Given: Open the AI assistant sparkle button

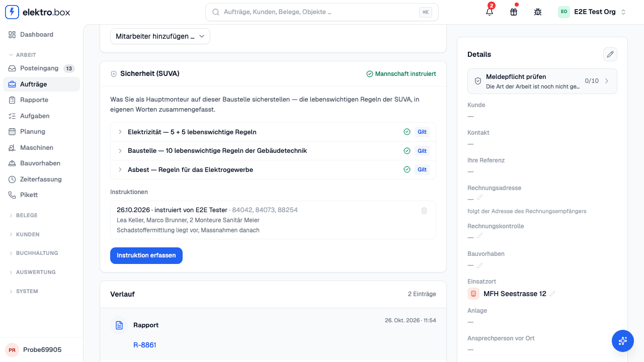Looking at the screenshot, I should pos(623,341).
